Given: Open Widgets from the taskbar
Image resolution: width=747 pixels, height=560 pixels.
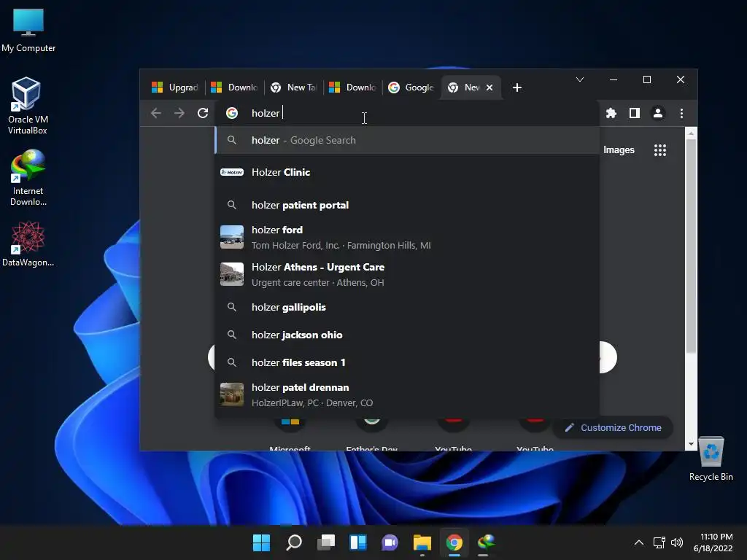Looking at the screenshot, I should point(357,542).
